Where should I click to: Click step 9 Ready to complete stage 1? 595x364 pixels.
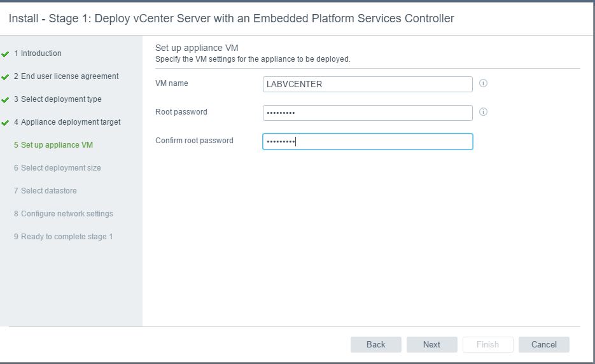pyautogui.click(x=64, y=237)
